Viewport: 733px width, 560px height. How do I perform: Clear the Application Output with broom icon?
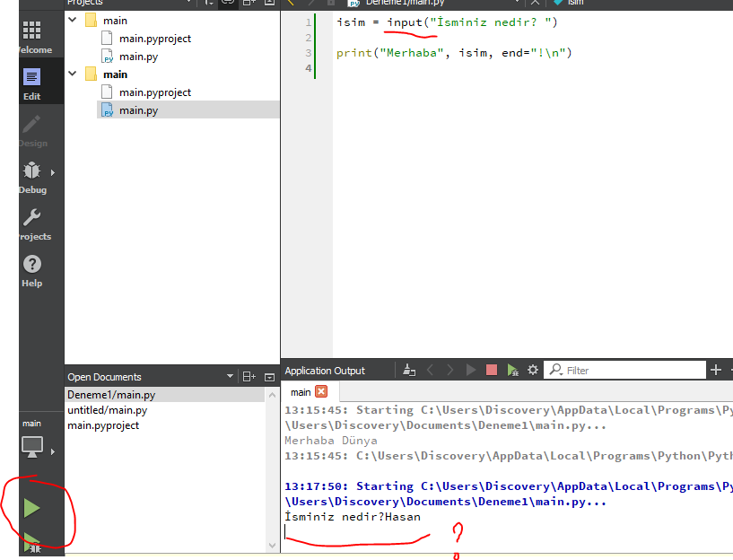point(409,371)
